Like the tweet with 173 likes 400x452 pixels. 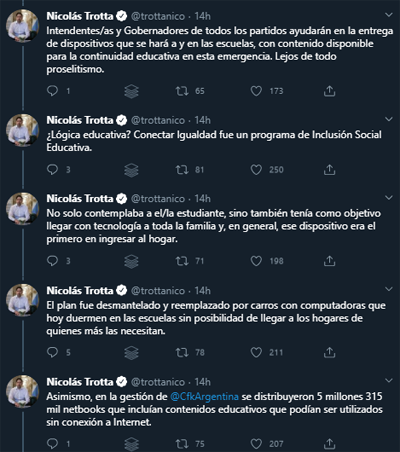(256, 91)
